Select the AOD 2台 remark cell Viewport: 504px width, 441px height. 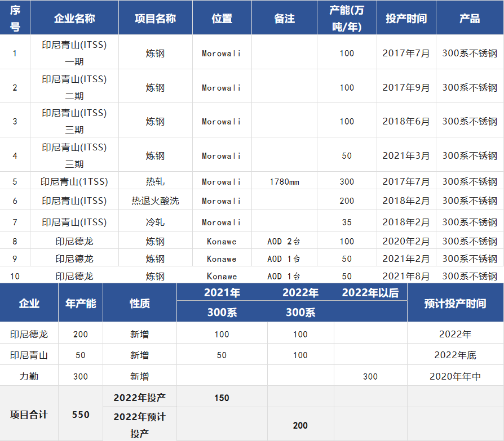[x=284, y=242]
